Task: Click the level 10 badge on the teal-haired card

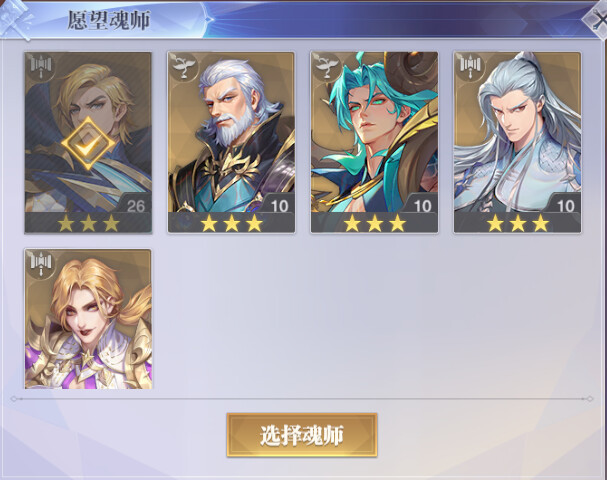Action: click(422, 206)
